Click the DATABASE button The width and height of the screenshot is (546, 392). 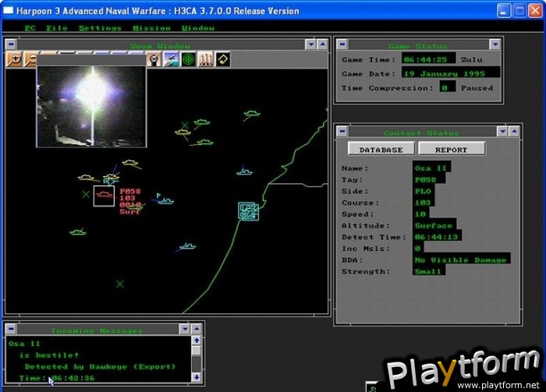pyautogui.click(x=381, y=150)
